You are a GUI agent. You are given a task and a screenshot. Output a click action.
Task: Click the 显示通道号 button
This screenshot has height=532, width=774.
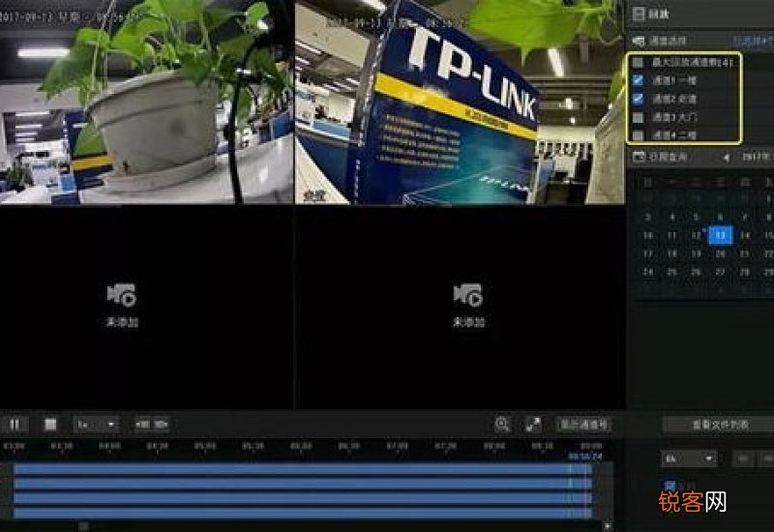point(584,425)
